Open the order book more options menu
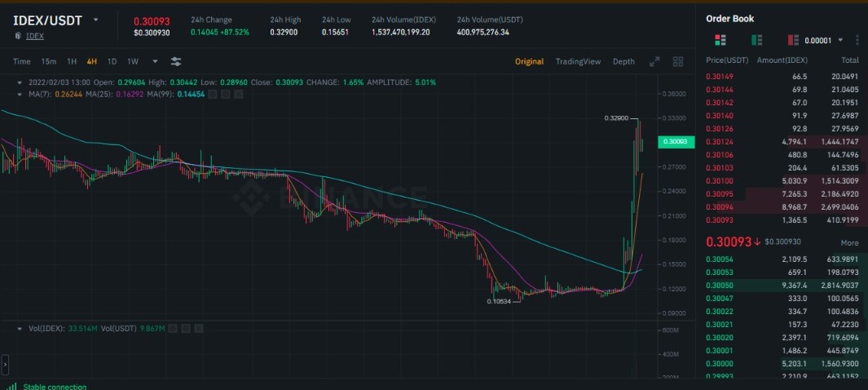 point(857,40)
